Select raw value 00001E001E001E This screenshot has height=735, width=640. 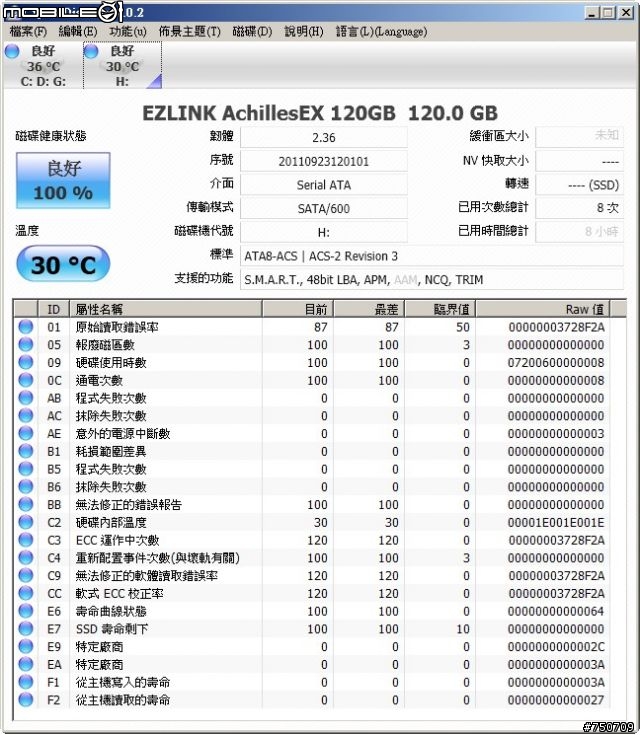tap(556, 523)
